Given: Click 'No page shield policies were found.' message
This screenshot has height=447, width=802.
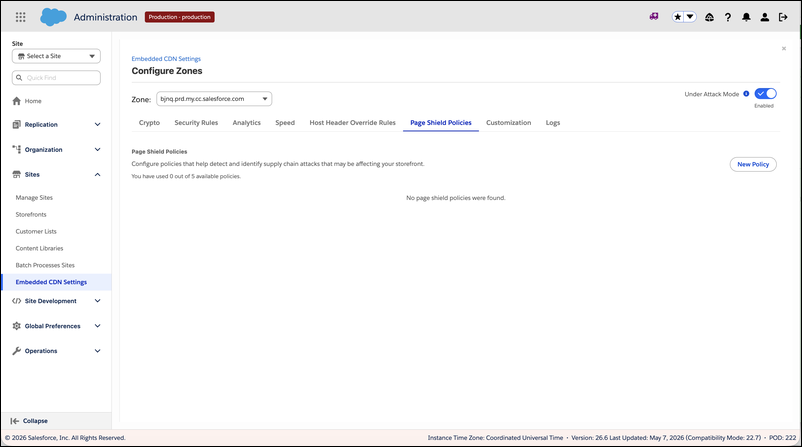Looking at the screenshot, I should [456, 198].
